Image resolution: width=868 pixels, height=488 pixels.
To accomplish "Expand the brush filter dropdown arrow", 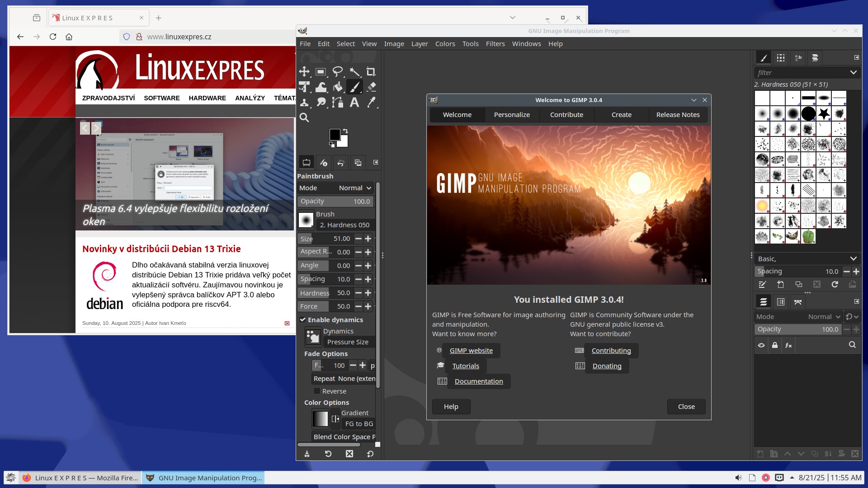I will click(x=853, y=72).
